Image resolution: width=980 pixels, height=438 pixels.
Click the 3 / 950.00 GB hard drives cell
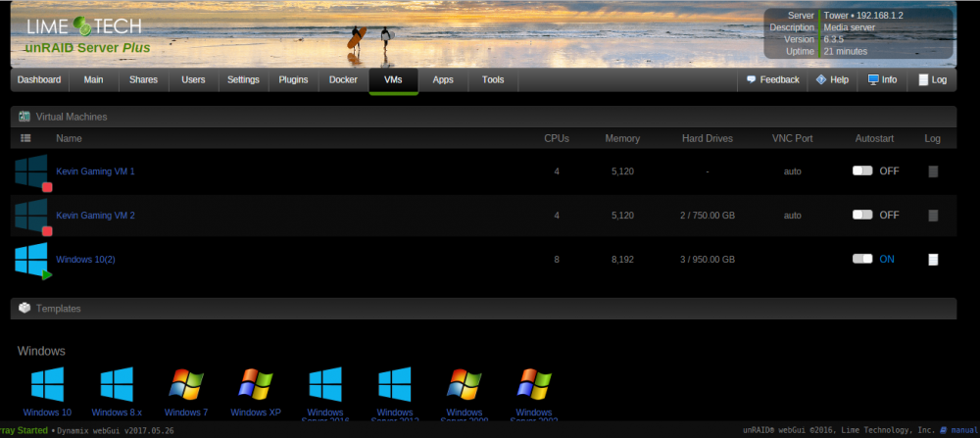point(708,260)
